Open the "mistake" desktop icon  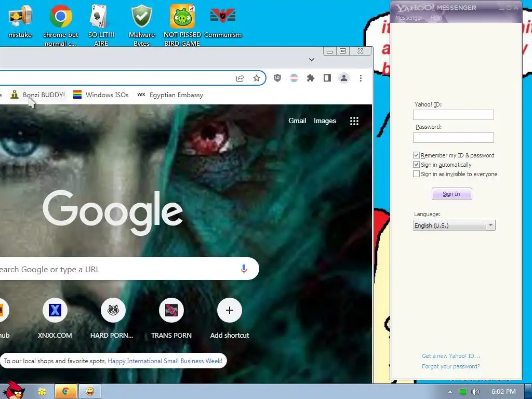point(20,21)
